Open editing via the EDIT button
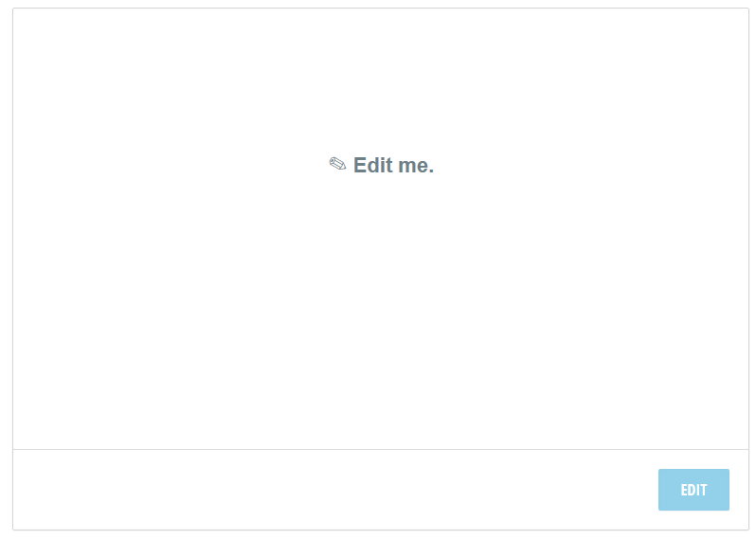Screen dimensions: 756x539 point(693,490)
